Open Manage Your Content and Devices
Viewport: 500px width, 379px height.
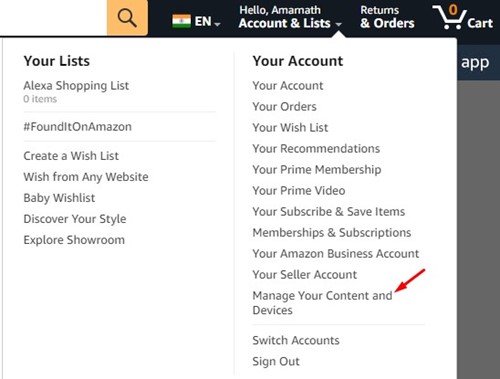coord(322,303)
